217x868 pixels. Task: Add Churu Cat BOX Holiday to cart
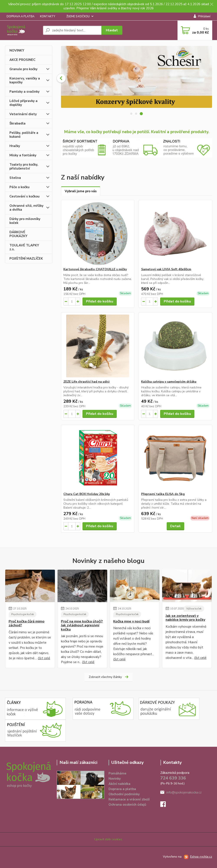pos(100,526)
